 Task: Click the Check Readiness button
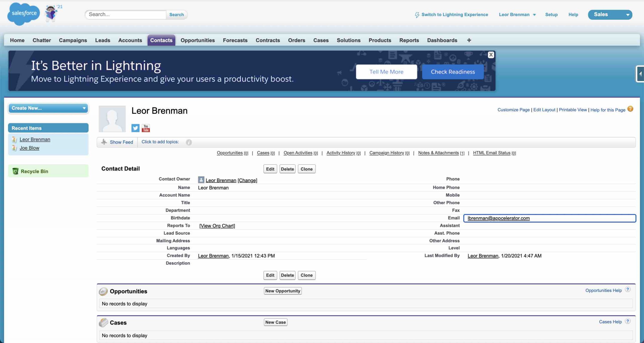tap(453, 72)
